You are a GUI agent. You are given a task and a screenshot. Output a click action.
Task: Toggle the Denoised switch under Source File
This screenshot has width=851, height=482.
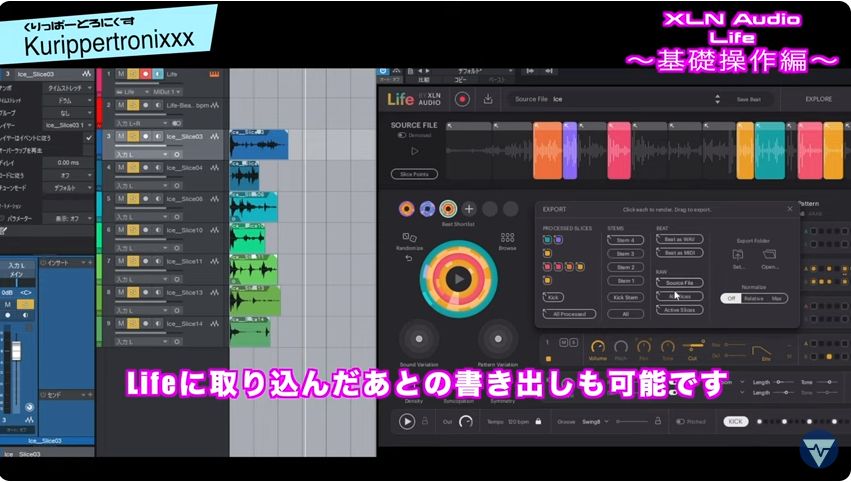(x=402, y=136)
